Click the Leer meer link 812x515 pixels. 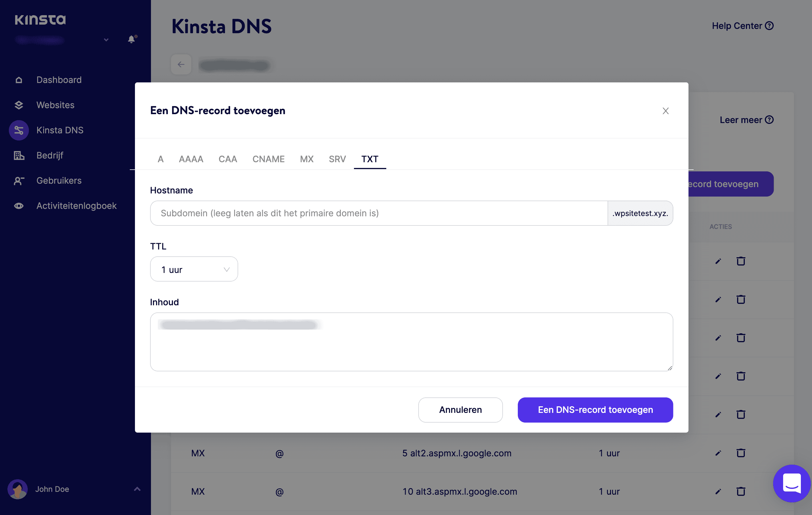pos(747,120)
